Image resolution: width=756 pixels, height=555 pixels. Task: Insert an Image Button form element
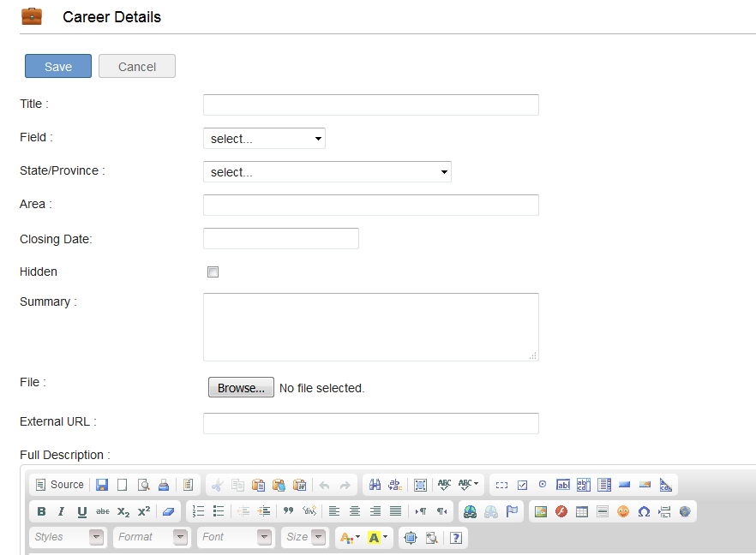pyautogui.click(x=645, y=485)
